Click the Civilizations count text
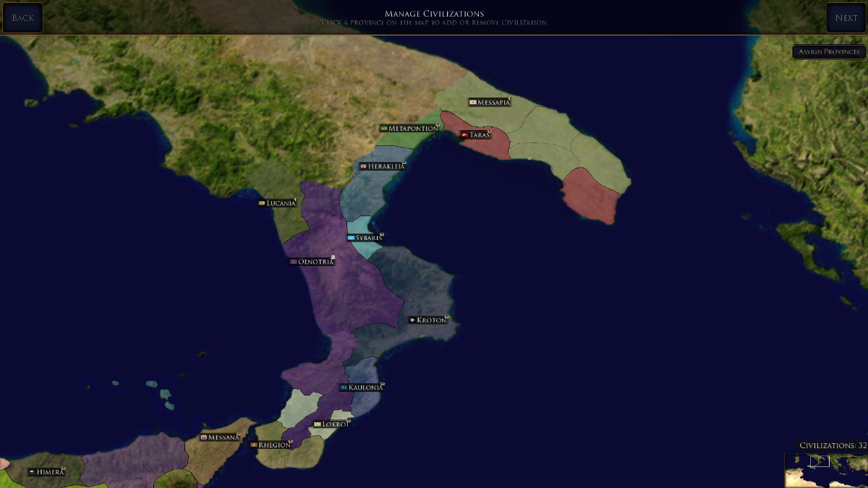 pyautogui.click(x=832, y=445)
